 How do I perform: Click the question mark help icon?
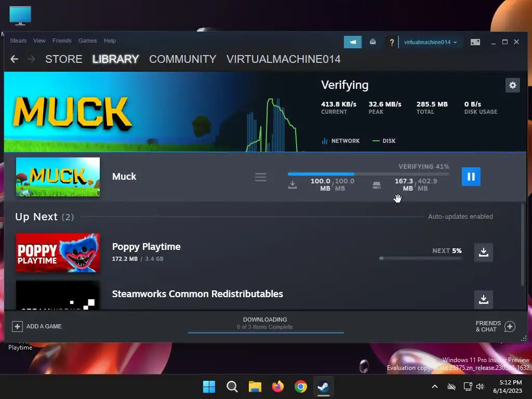tap(392, 43)
